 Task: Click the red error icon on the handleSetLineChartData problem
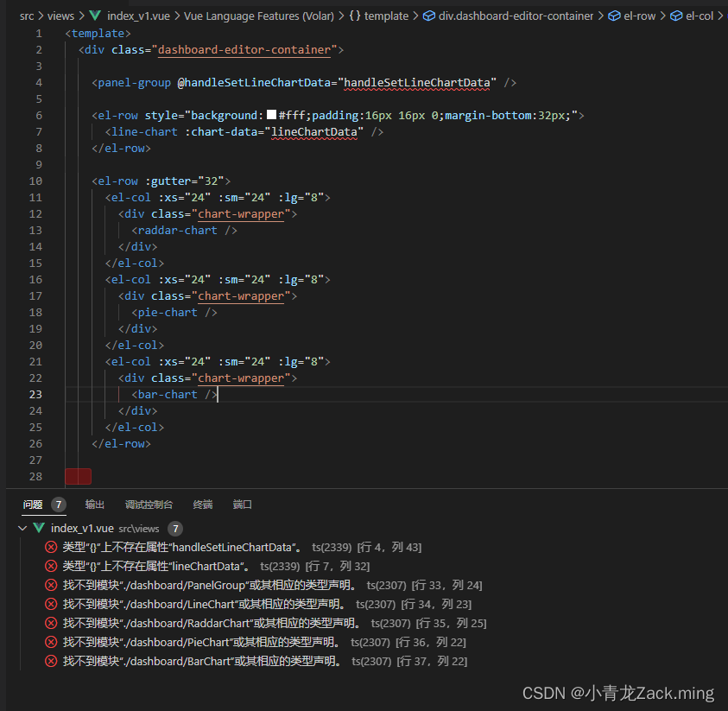(51, 547)
